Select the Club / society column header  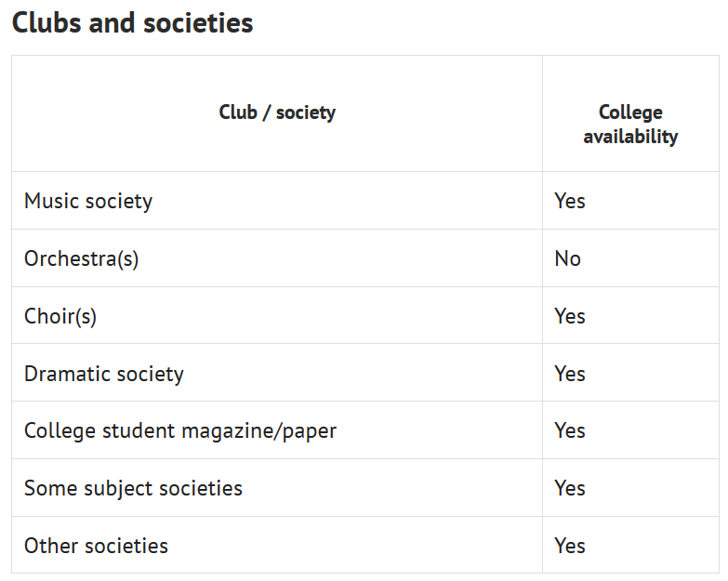[277, 112]
